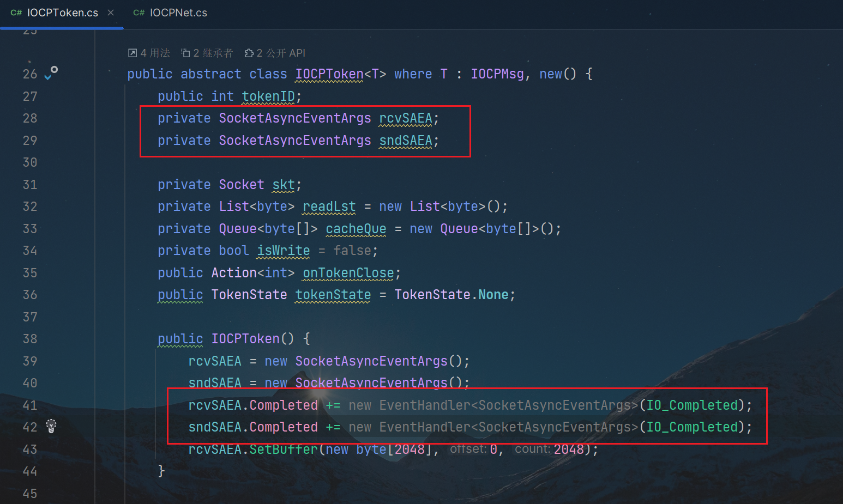843x504 pixels.
Task: Click the onTokenClose field name
Action: [x=348, y=272]
